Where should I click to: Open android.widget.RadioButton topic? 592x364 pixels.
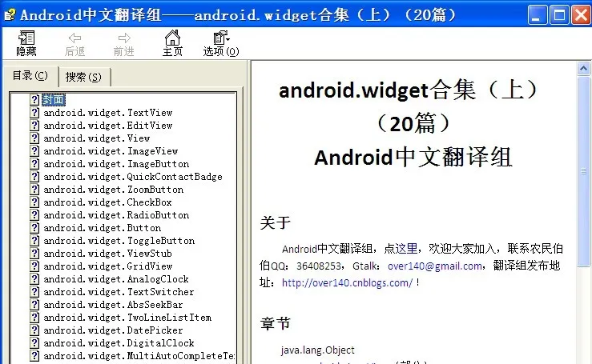[116, 215]
